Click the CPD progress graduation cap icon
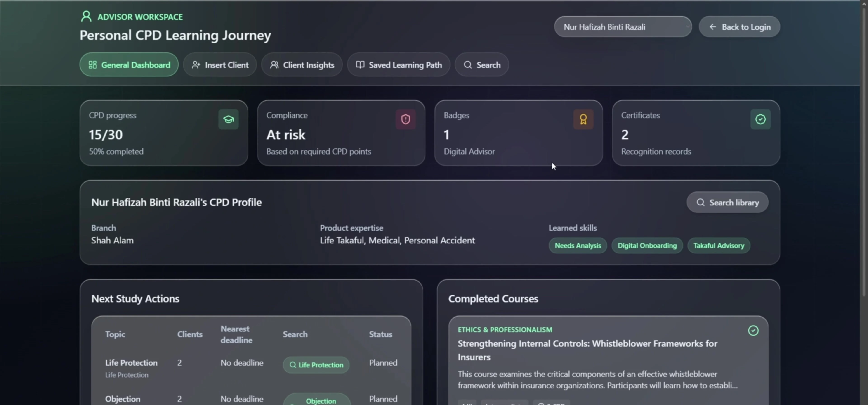 (x=229, y=119)
